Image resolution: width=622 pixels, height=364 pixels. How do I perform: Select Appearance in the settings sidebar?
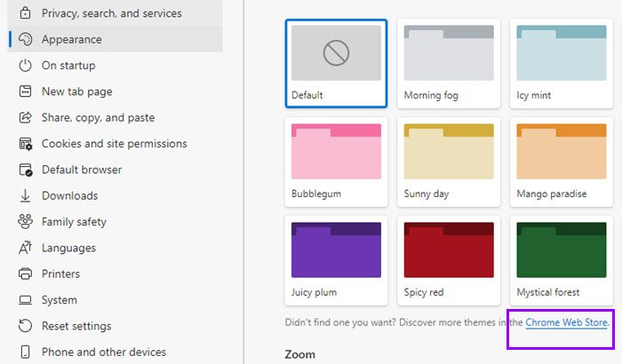point(115,39)
